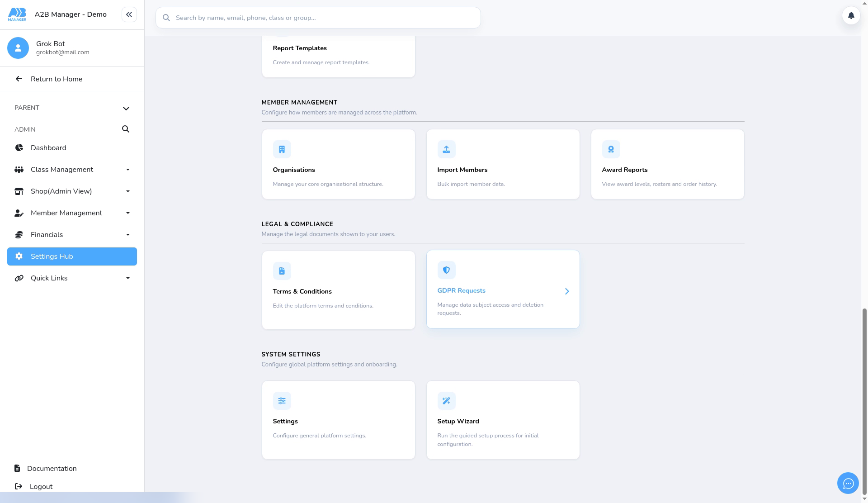Select Member Management menu item

(72, 213)
